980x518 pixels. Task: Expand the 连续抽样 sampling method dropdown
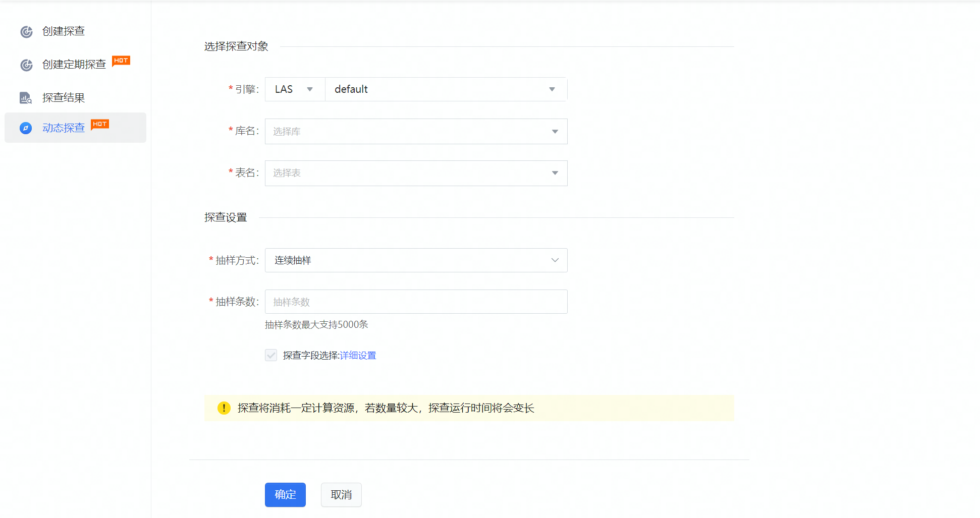(416, 261)
